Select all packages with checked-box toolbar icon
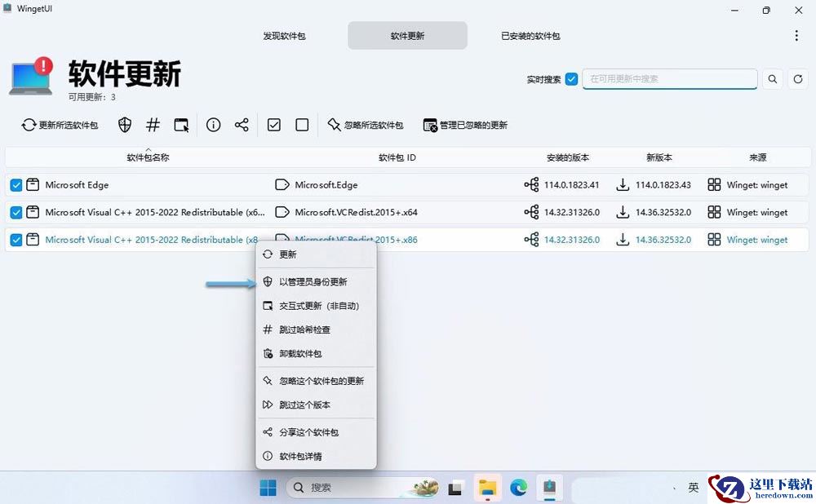The image size is (816, 504). pyautogui.click(x=273, y=125)
